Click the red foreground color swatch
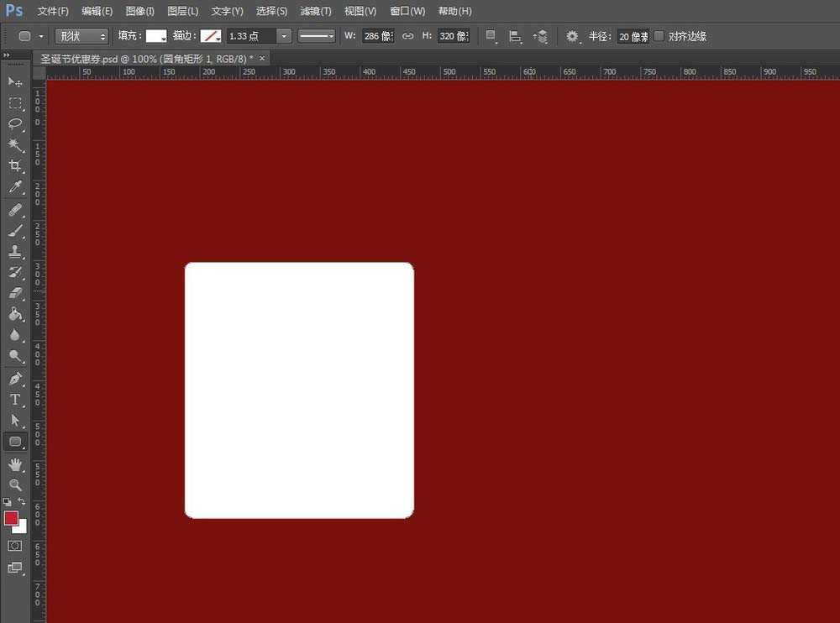Viewport: 840px width, 623px height. pos(11,518)
